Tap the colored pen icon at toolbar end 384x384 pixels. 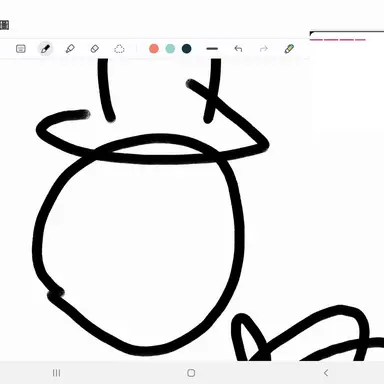point(289,49)
